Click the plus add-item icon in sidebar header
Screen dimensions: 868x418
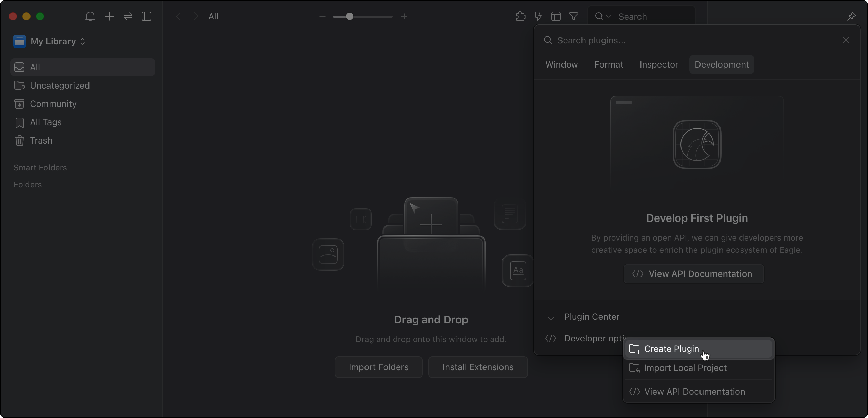(x=109, y=16)
